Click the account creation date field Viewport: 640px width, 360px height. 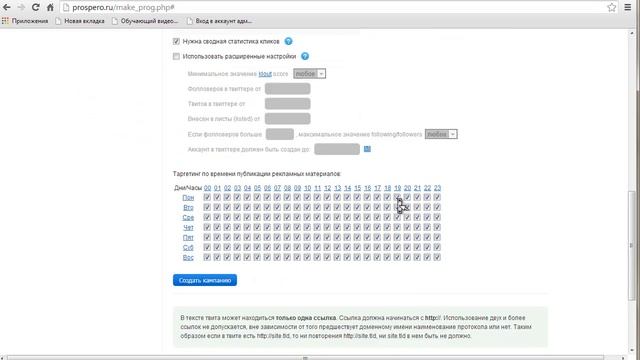point(337,149)
